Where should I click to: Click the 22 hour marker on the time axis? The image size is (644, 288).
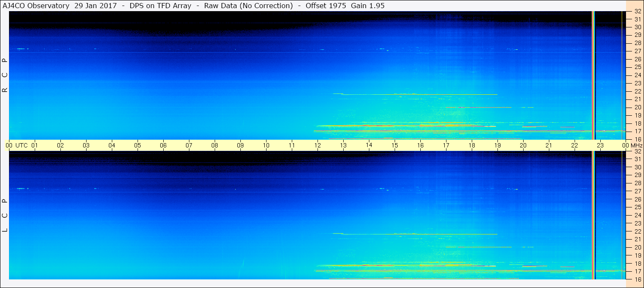click(575, 145)
